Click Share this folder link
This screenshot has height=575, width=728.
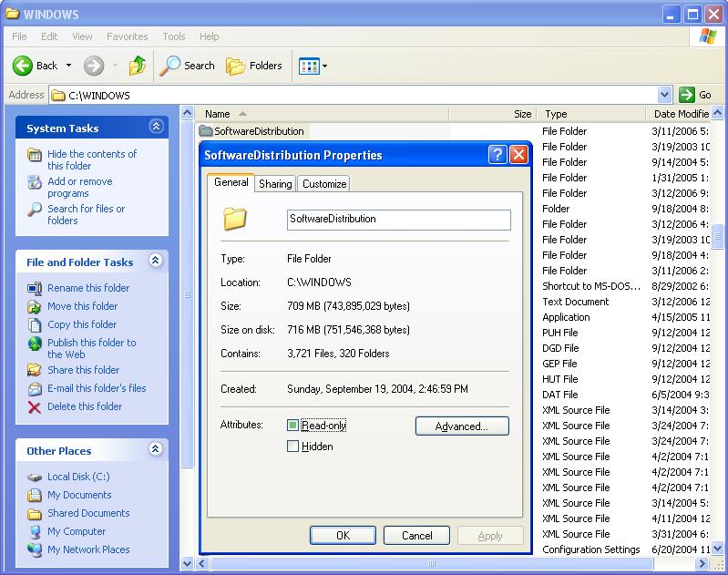click(84, 370)
